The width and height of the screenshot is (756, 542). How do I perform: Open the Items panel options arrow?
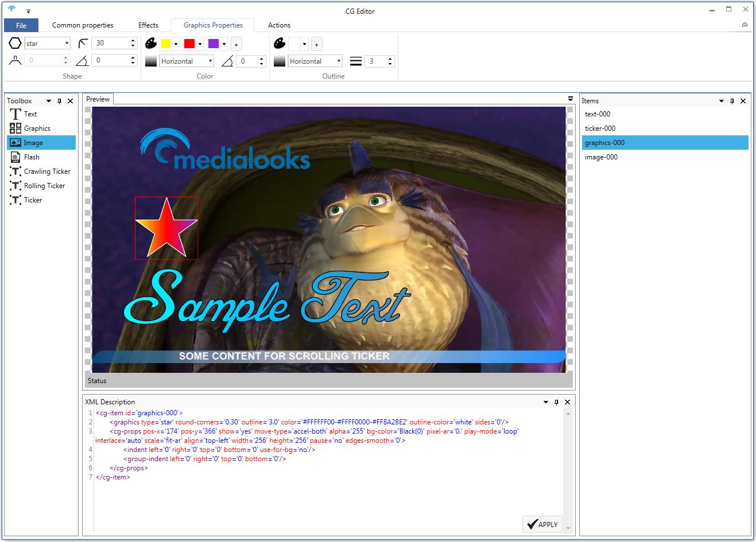[722, 101]
